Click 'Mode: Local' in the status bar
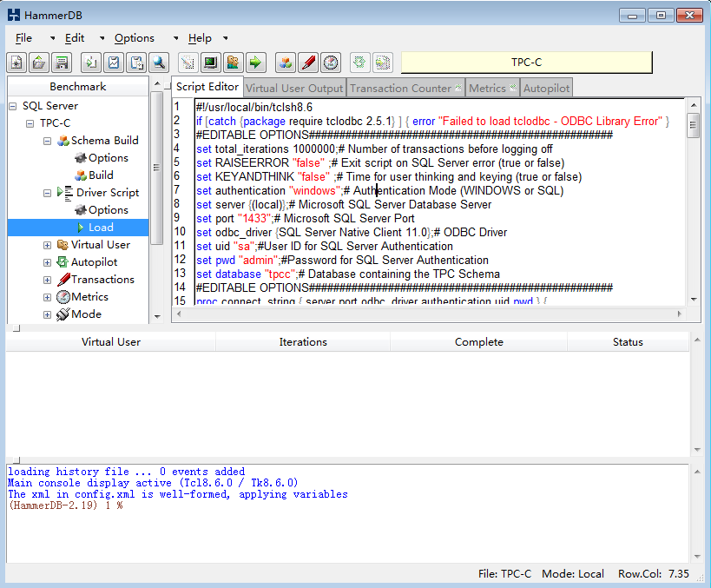This screenshot has height=588, width=711. (x=573, y=574)
